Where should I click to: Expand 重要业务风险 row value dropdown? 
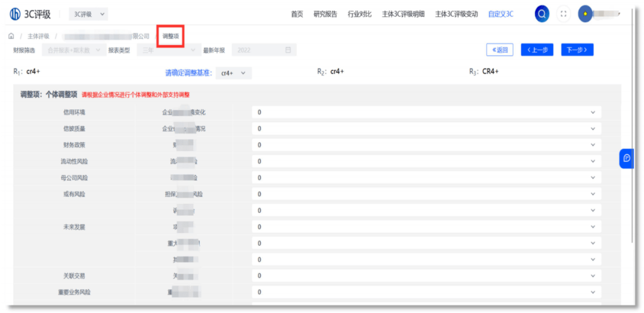(x=426, y=292)
